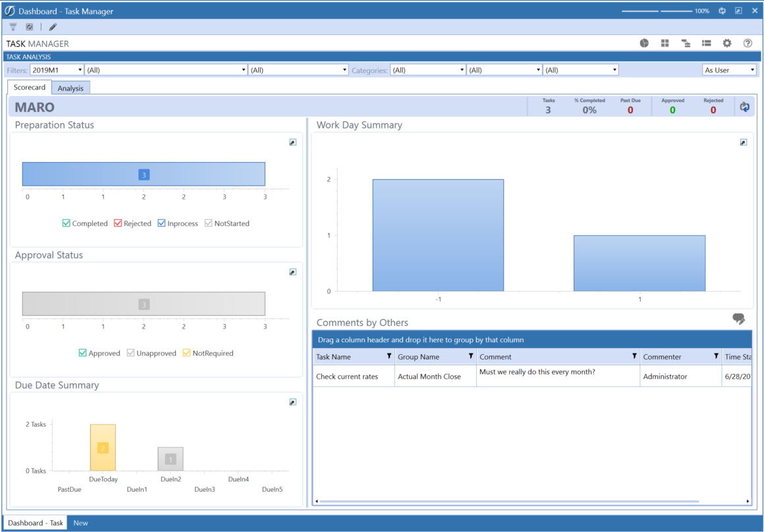The height and width of the screenshot is (532, 764).
Task: Click the refresh icon beside the scorecard counts
Action: [744, 106]
